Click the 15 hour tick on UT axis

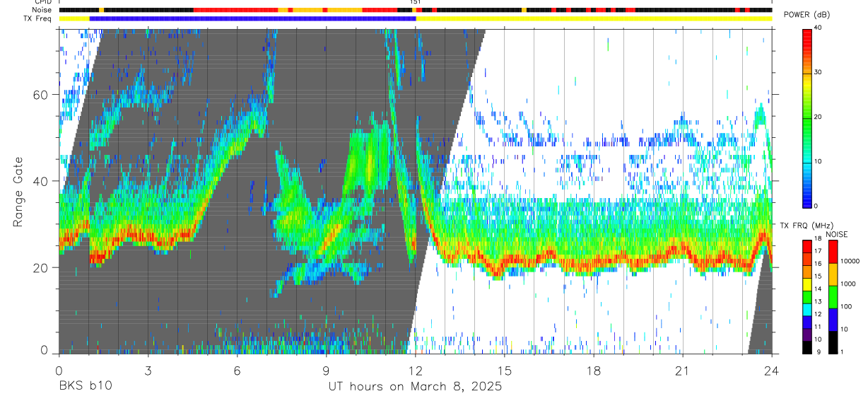pos(504,370)
